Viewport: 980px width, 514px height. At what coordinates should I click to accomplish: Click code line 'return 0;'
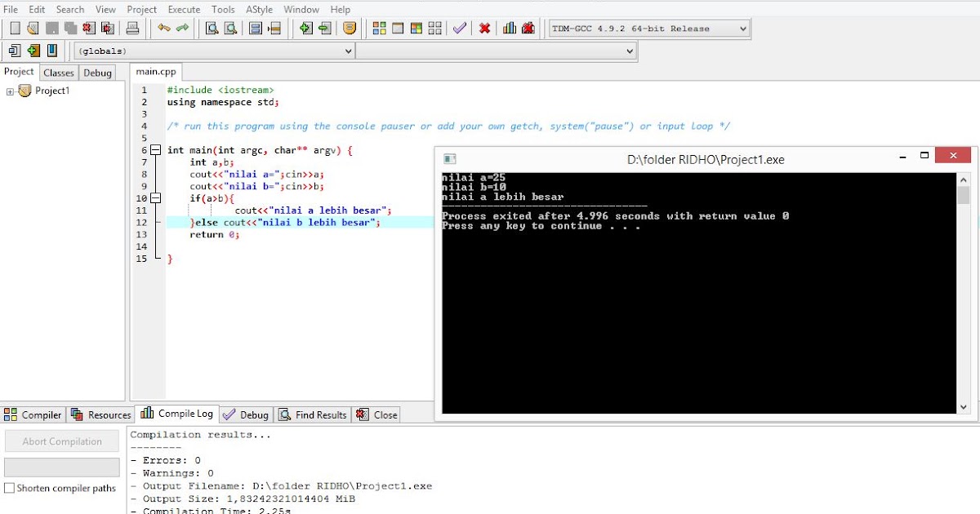(215, 235)
